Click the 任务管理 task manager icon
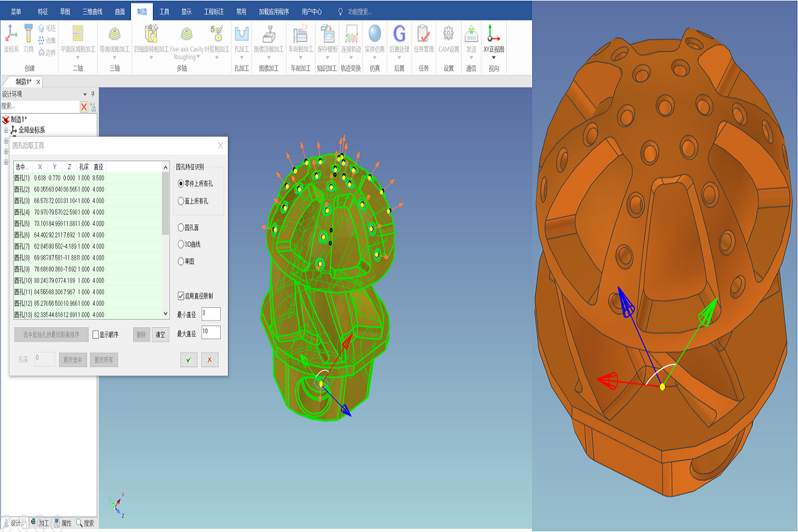Screen dimensions: 798x532 (x=424, y=35)
